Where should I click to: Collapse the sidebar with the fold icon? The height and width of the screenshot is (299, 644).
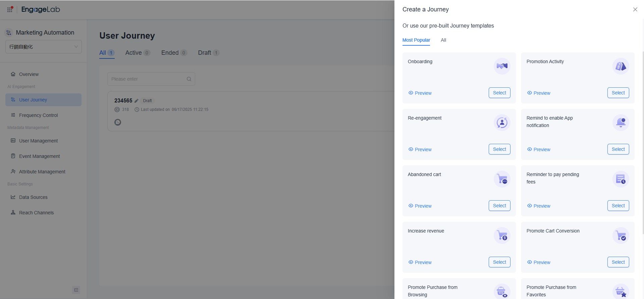(x=76, y=290)
